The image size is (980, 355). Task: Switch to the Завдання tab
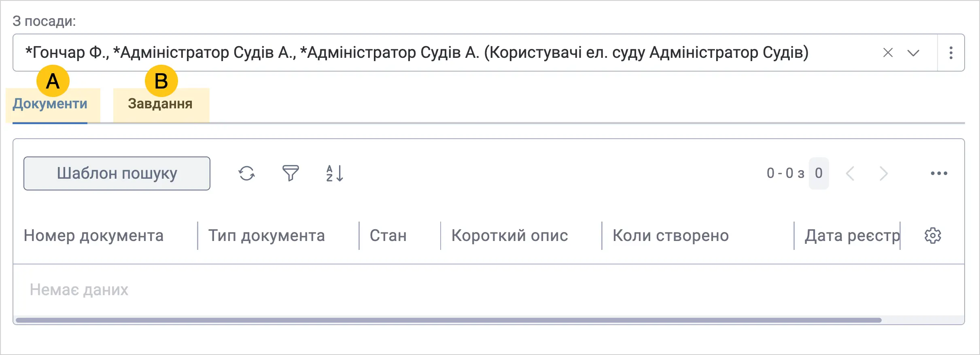click(160, 104)
